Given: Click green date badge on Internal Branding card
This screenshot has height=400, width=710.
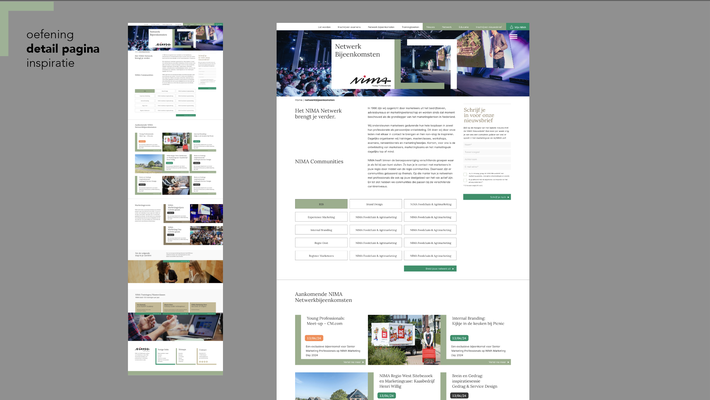Looking at the screenshot, I should point(459,338).
